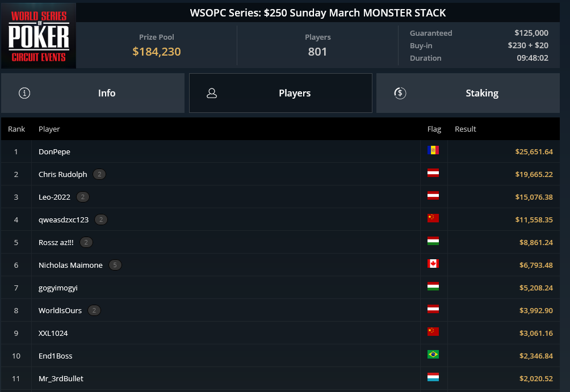This screenshot has height=392, width=570.
Task: Click the $8,861.24 result value
Action: coord(536,242)
